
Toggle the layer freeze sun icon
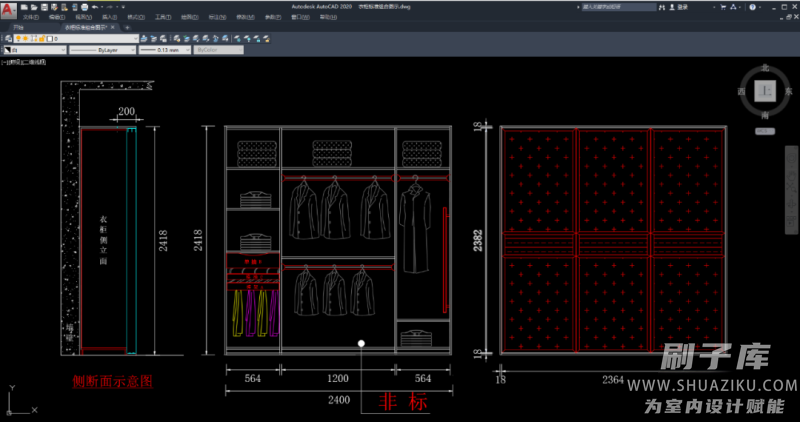(x=26, y=38)
